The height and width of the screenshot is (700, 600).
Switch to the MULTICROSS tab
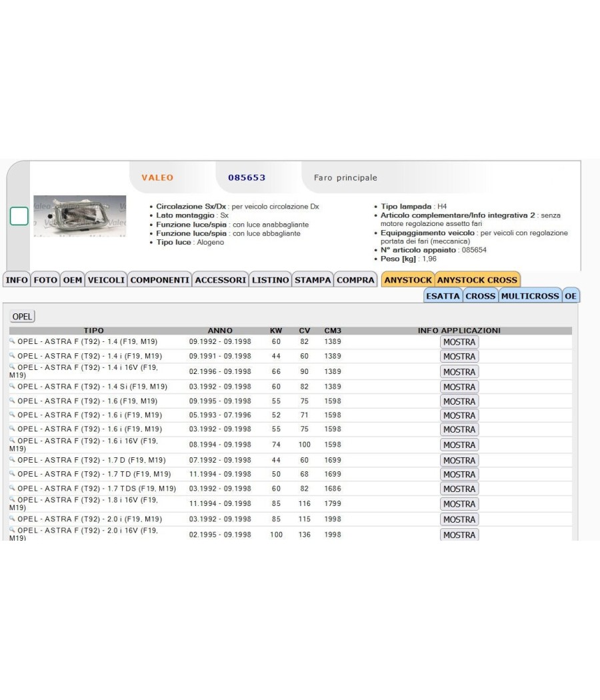530,296
